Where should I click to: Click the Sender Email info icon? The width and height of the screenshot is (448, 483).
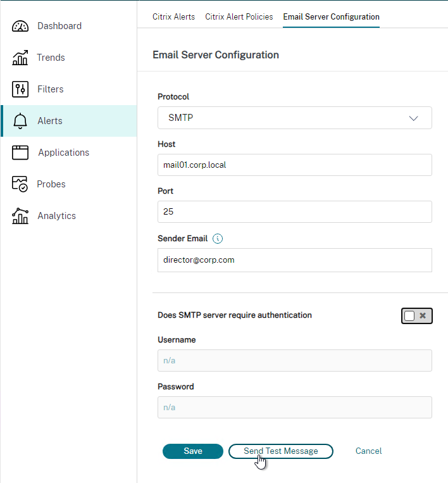coord(218,239)
